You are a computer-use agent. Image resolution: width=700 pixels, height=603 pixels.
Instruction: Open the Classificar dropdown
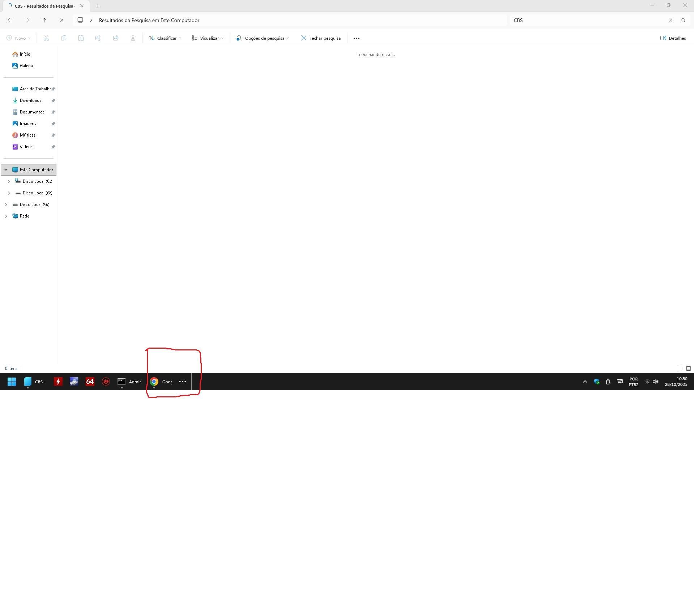coord(165,38)
